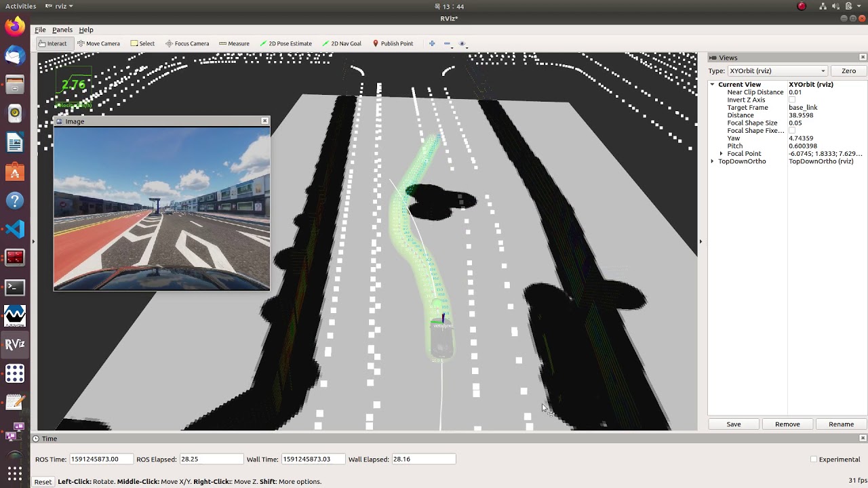Click the Rename view button
The width and height of the screenshot is (868, 488).
[841, 424]
